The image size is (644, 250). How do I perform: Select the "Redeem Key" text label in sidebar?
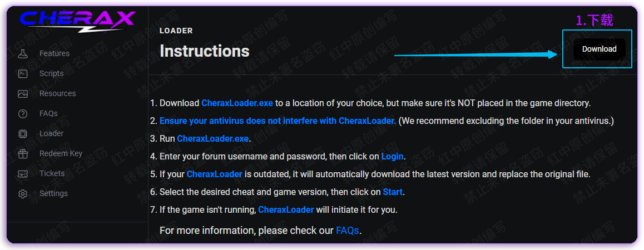click(x=61, y=153)
